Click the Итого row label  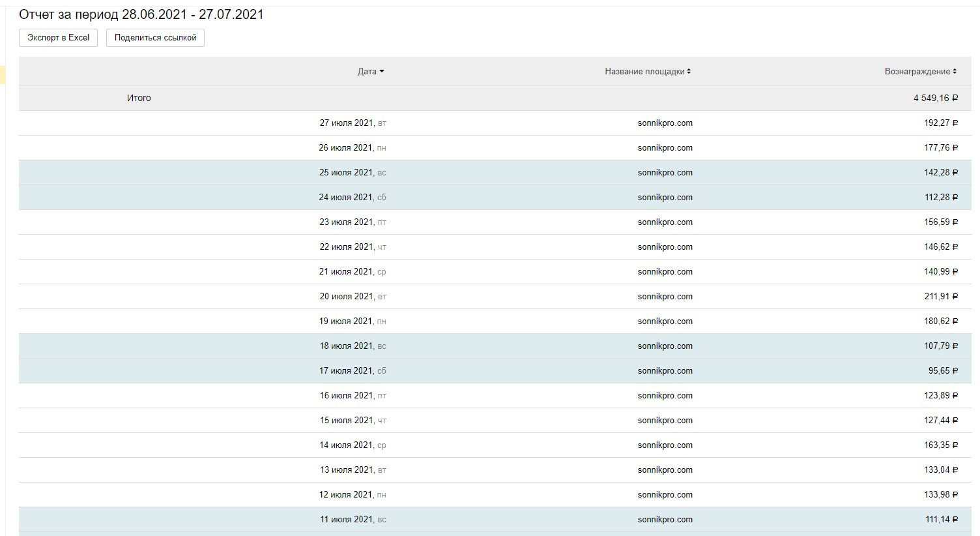(139, 98)
